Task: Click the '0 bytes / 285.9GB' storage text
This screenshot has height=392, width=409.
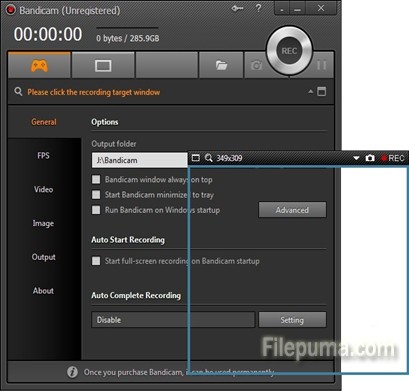Action: (128, 38)
